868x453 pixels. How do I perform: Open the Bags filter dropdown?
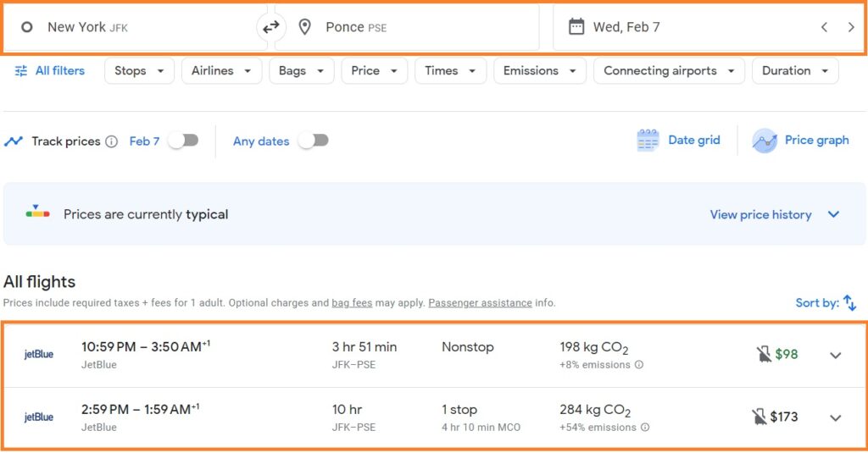pos(301,71)
